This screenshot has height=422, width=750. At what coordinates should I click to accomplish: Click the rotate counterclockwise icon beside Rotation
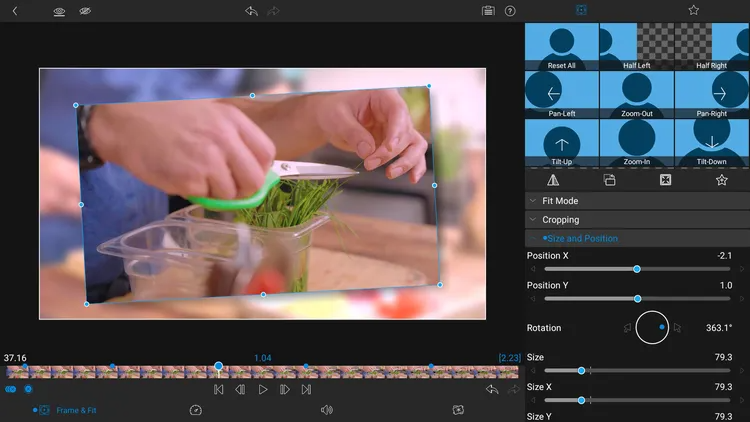click(627, 327)
